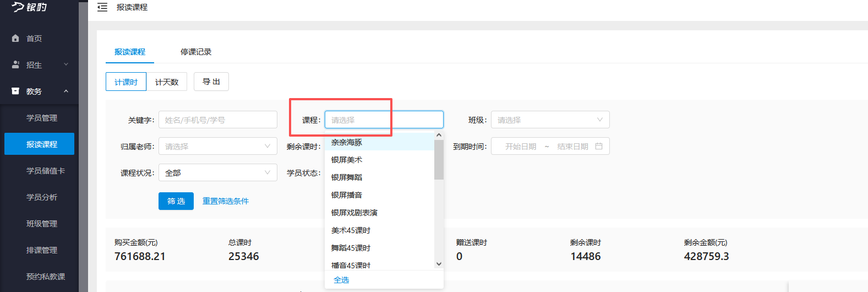Click the 导出 button
Image resolution: width=868 pixels, height=292 pixels.
[x=211, y=82]
